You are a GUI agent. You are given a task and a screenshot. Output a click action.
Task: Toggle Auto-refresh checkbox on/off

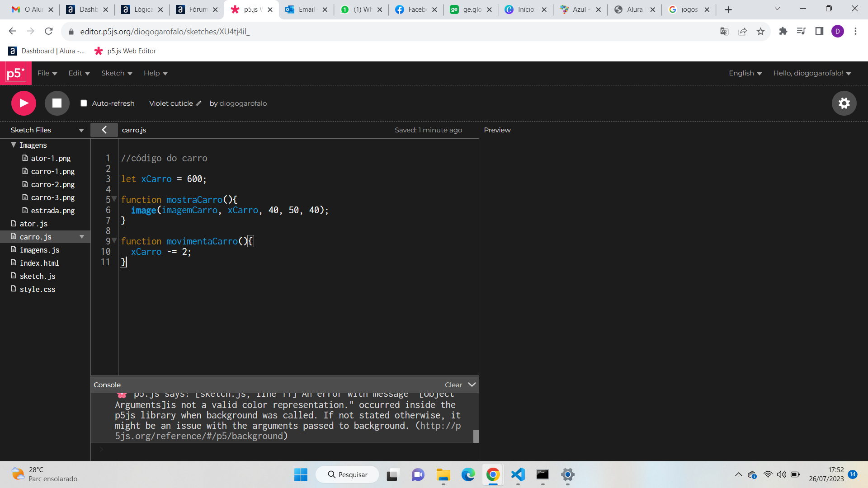[x=84, y=103]
